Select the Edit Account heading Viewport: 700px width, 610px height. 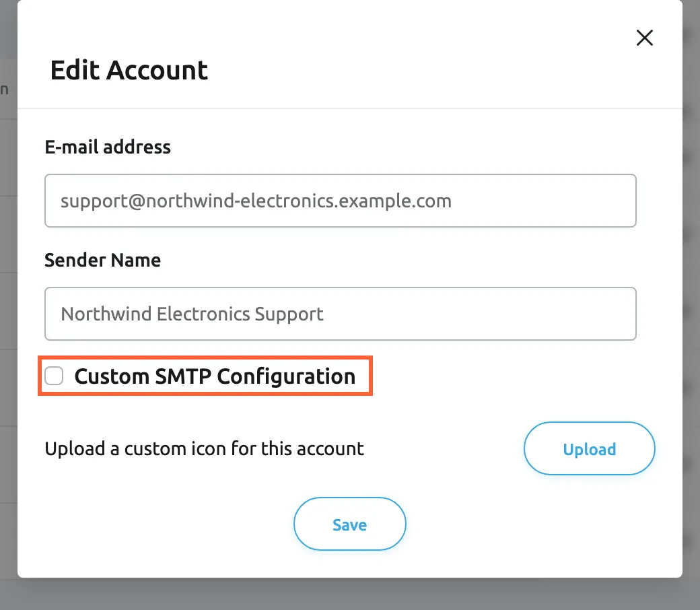point(129,70)
